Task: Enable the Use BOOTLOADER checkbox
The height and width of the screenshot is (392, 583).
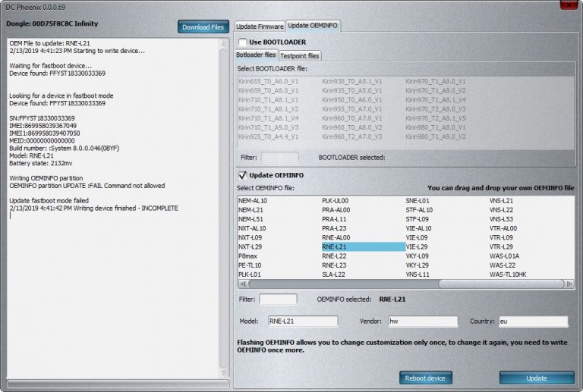Action: [242, 42]
